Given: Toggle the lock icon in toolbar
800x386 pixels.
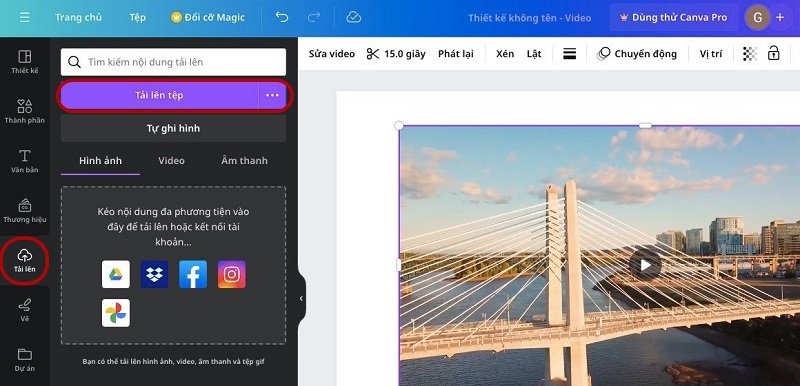Looking at the screenshot, I should click(773, 53).
